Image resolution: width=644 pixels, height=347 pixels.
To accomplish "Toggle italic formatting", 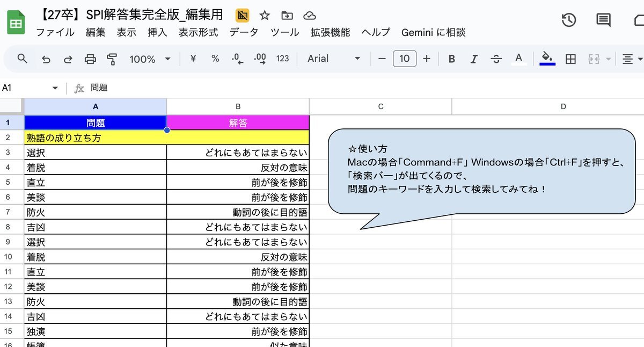I will pyautogui.click(x=474, y=59).
